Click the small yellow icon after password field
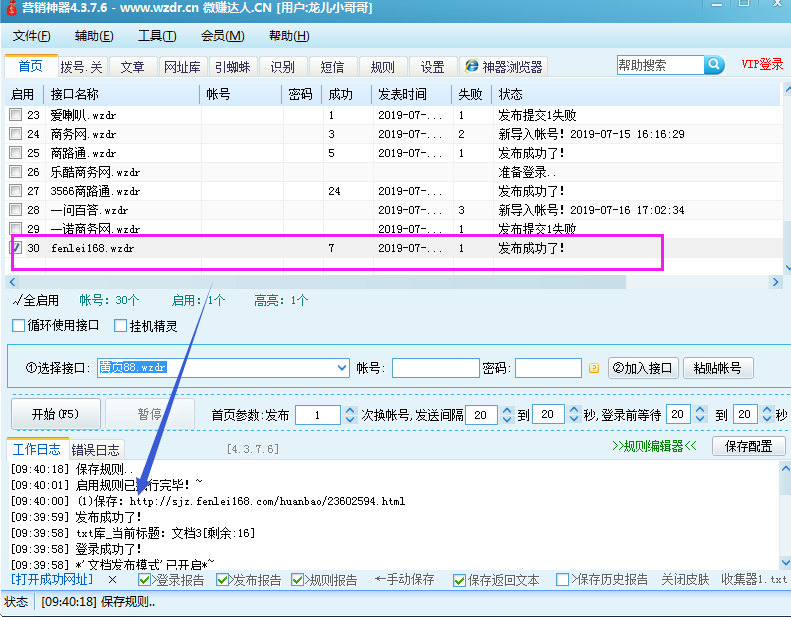Viewport: 791px width, 617px height. pos(593,368)
